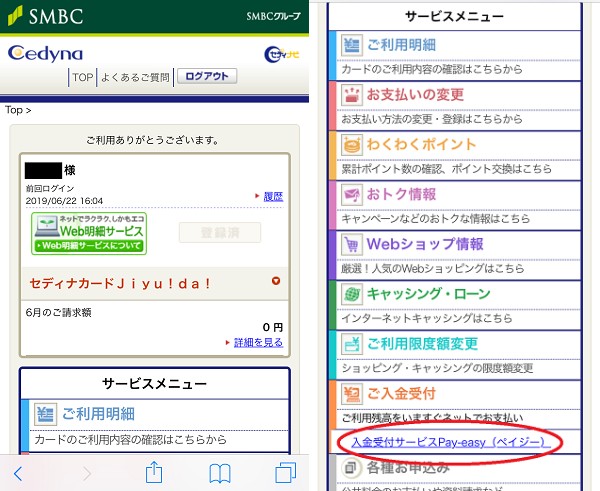Open おトク情報 menu item
This screenshot has height=491, width=600.
(x=401, y=194)
